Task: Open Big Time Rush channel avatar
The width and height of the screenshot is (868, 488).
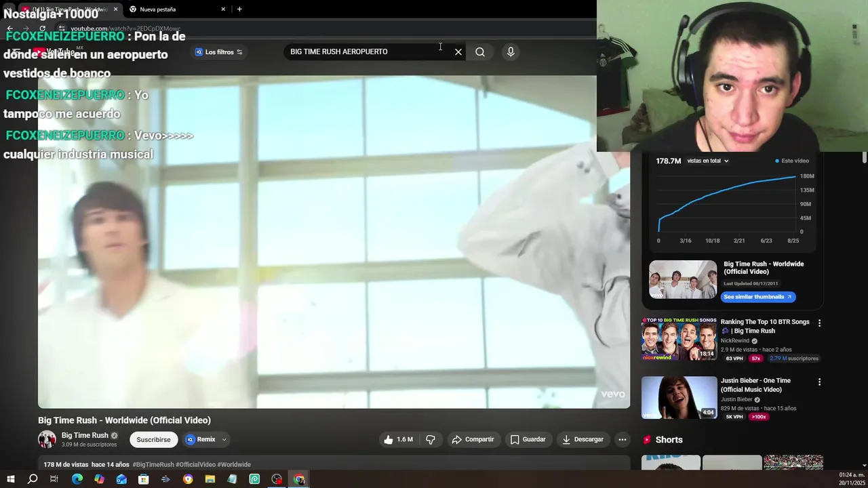Action: point(47,439)
